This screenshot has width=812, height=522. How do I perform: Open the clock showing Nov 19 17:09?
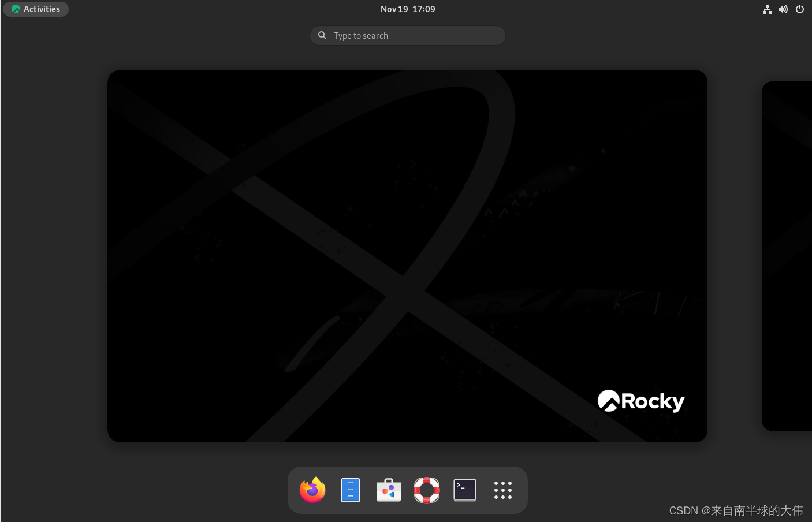click(408, 9)
